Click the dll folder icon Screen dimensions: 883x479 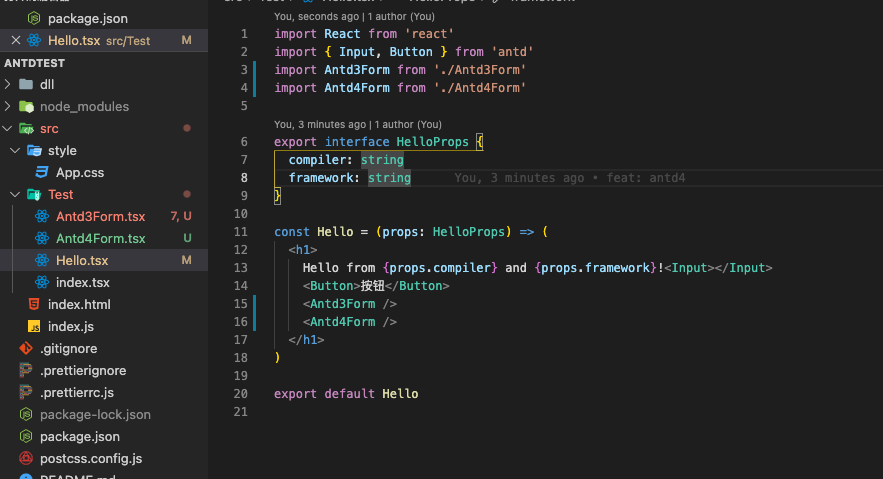coord(26,84)
